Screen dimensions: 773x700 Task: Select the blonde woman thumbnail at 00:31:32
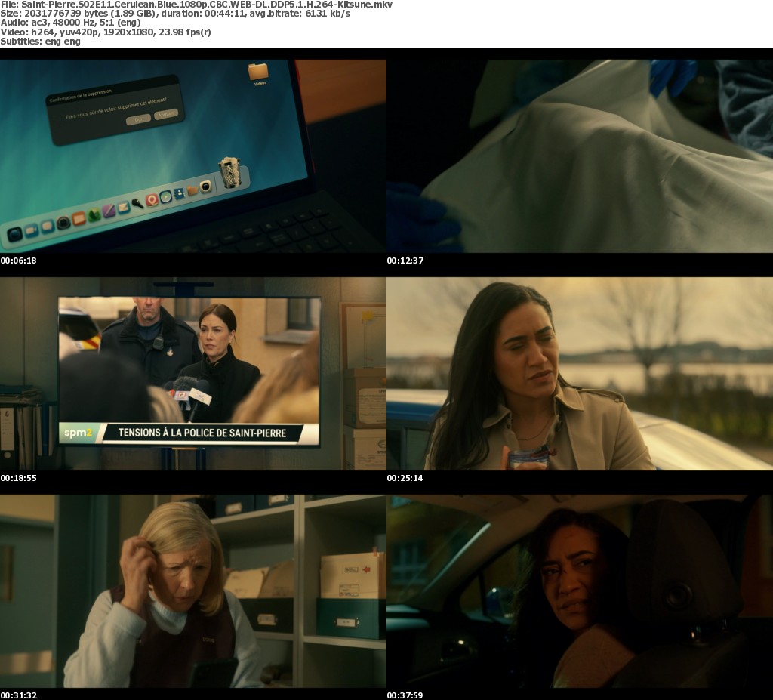pos(193,591)
